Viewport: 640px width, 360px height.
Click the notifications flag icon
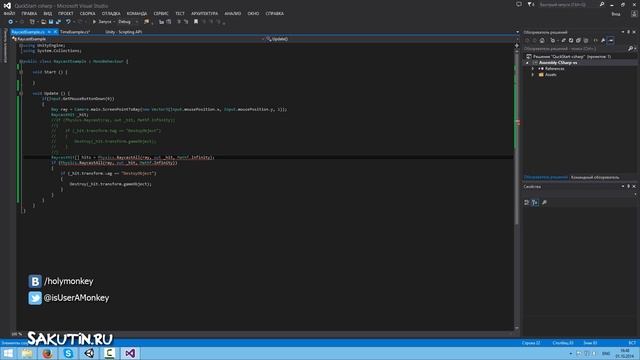pos(530,4)
